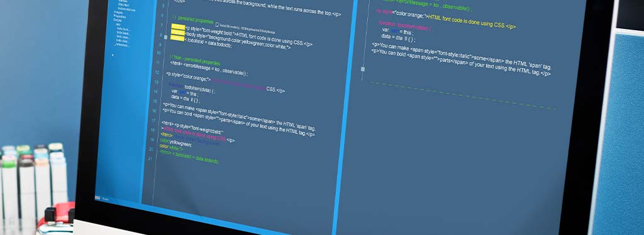Click "data = dta || { } ;" on line 15
The width and height of the screenshot is (644, 235).
click(186, 99)
